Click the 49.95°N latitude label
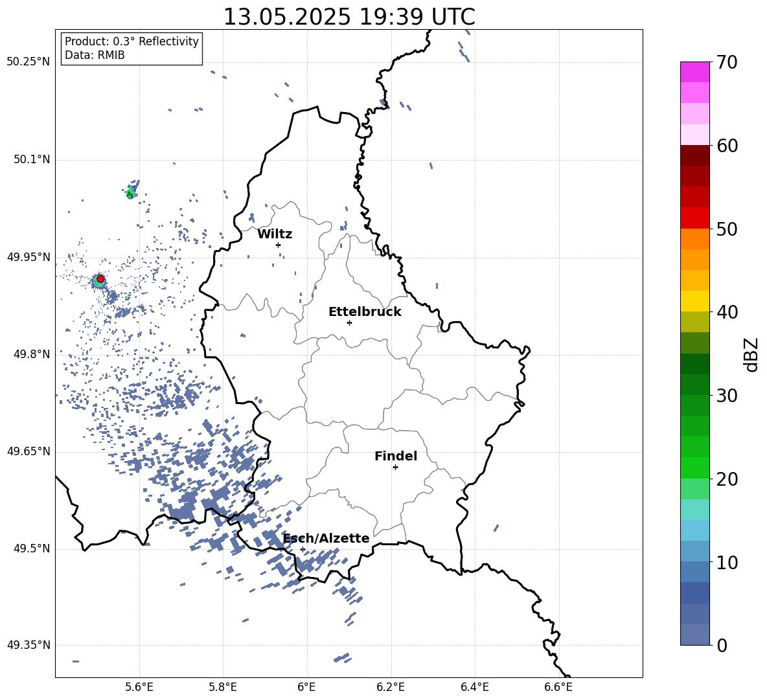Viewport: 767px width, 700px height. coord(29,257)
